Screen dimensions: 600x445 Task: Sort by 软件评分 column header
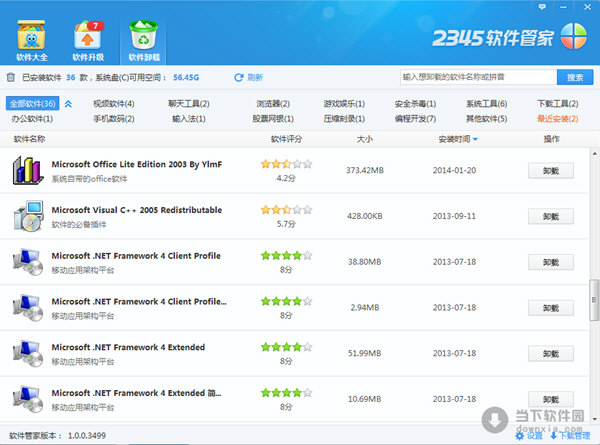pyautogui.click(x=286, y=139)
